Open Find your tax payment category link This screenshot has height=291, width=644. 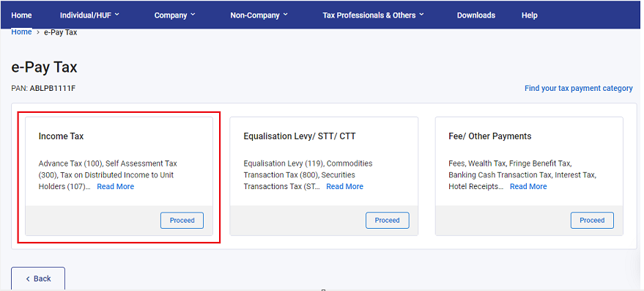pyautogui.click(x=579, y=89)
